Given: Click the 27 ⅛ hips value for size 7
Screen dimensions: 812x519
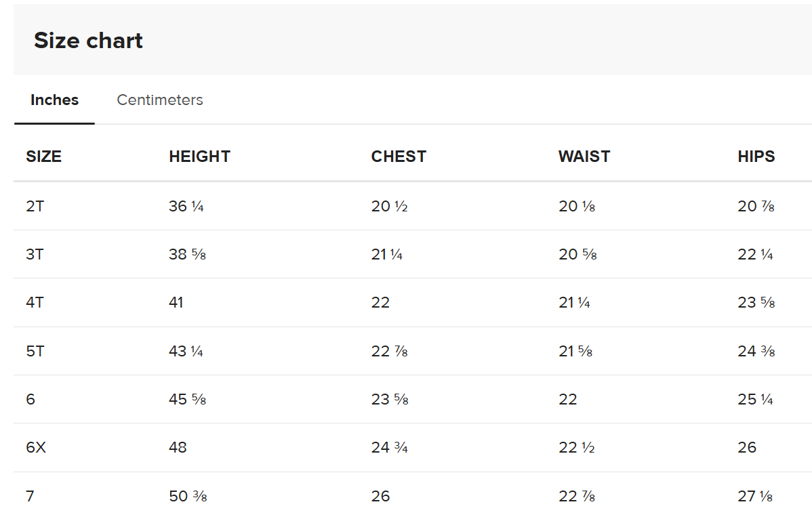Looking at the screenshot, I should [x=755, y=496].
